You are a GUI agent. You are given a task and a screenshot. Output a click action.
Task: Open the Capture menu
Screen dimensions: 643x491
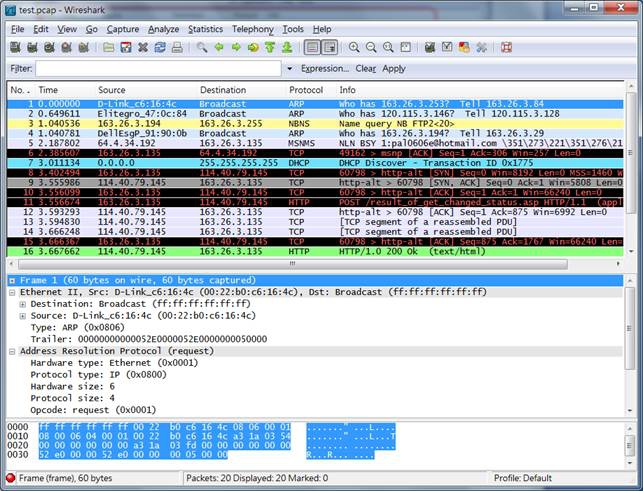point(123,30)
